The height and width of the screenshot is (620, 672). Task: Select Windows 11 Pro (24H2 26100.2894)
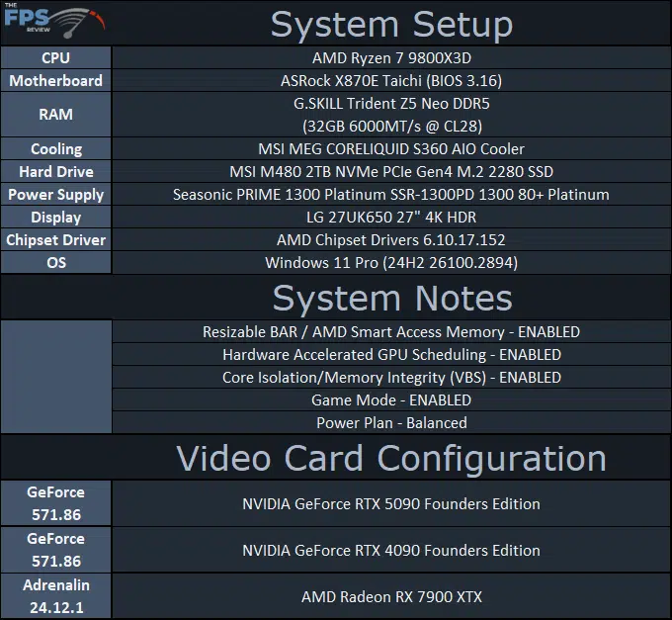391,262
